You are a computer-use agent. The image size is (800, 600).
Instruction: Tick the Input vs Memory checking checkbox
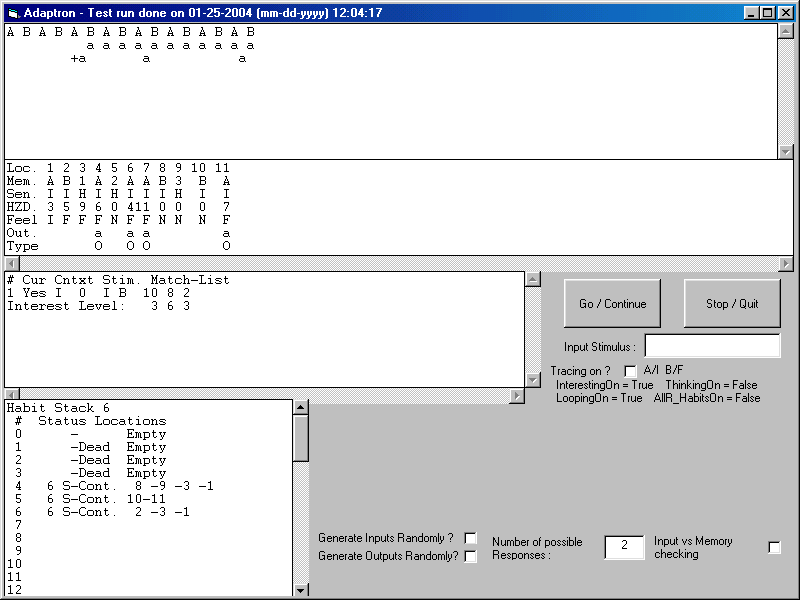[x=774, y=547]
